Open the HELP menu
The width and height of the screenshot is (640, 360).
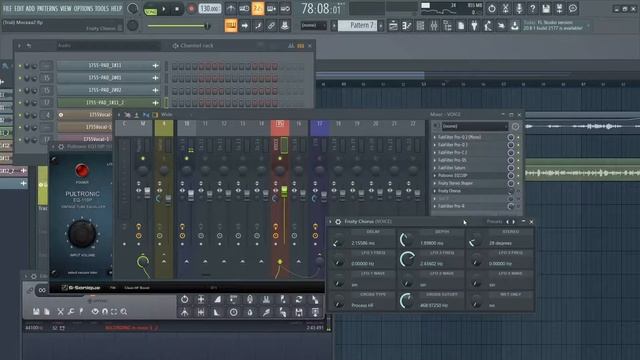click(x=116, y=8)
